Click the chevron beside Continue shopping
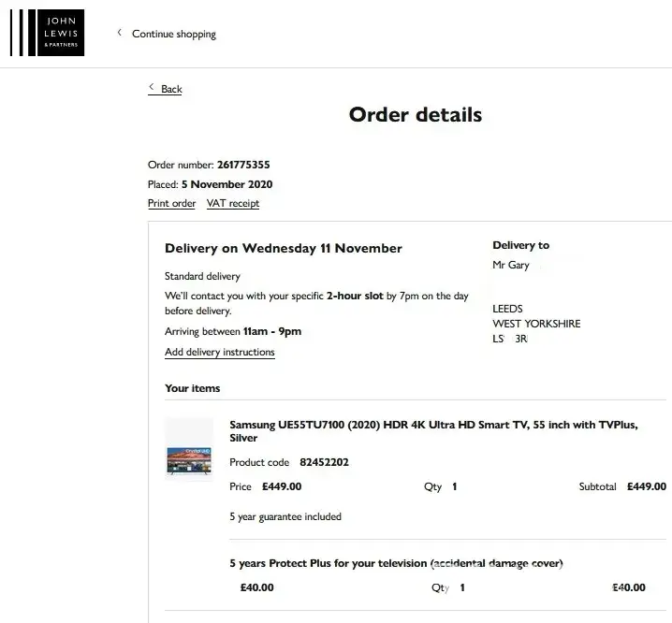 119,33
